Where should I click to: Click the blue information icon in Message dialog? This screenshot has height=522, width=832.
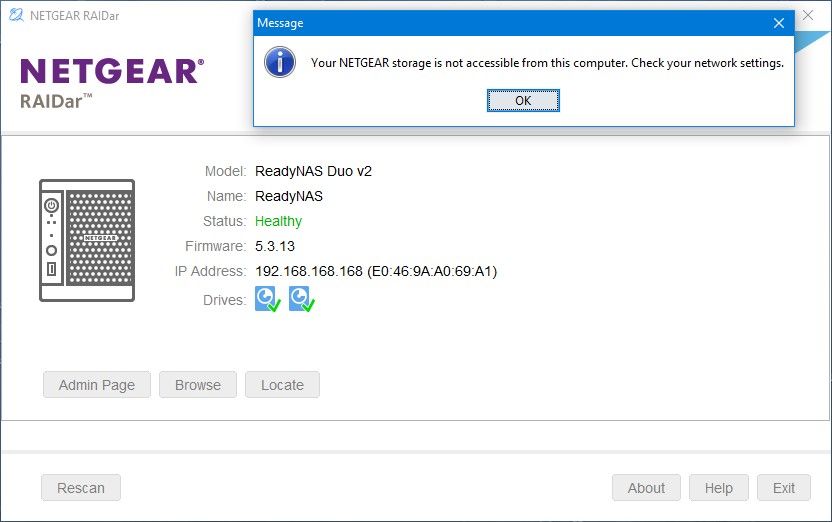coord(280,62)
